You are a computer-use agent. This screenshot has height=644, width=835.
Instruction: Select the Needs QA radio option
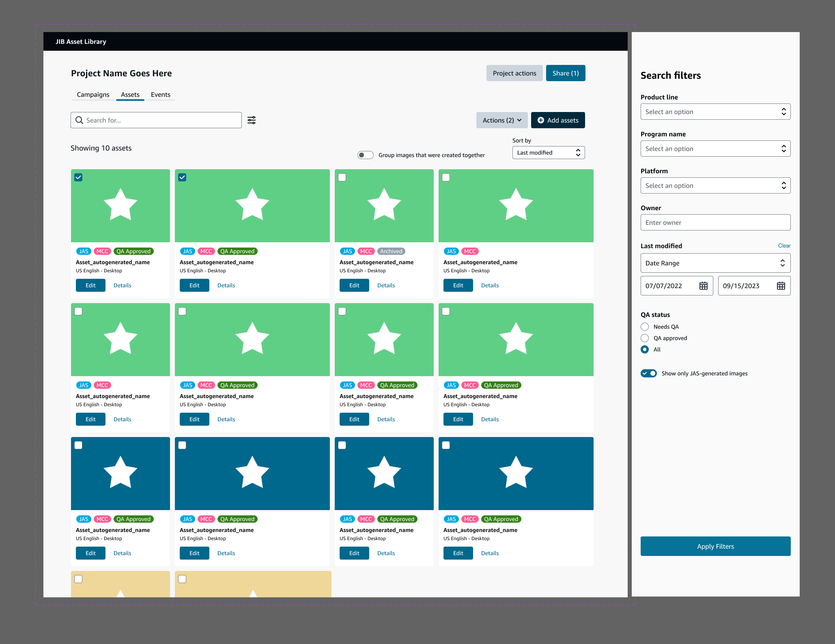645,327
